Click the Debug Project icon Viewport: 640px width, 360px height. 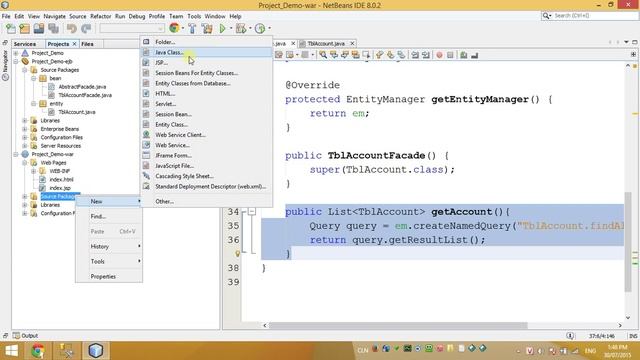coord(241,28)
